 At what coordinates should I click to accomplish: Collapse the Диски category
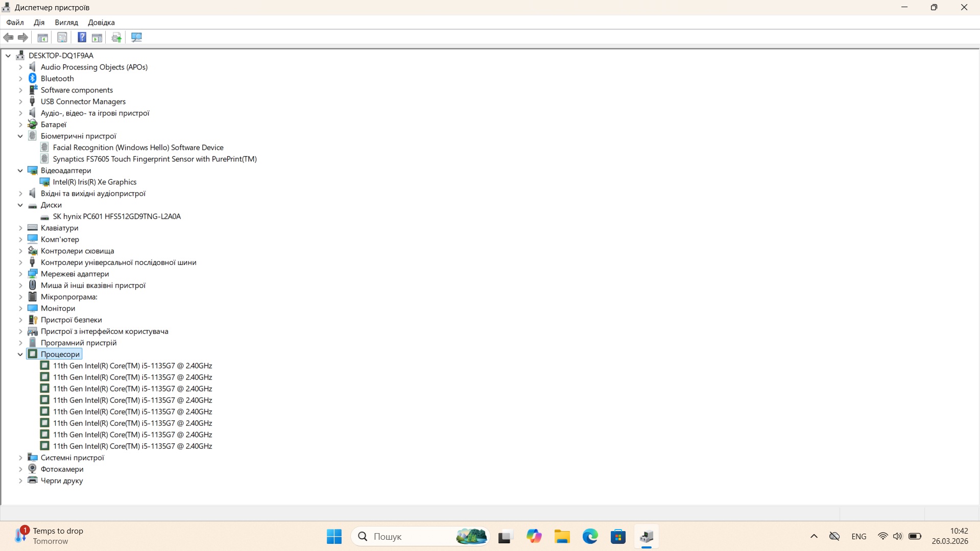point(20,205)
